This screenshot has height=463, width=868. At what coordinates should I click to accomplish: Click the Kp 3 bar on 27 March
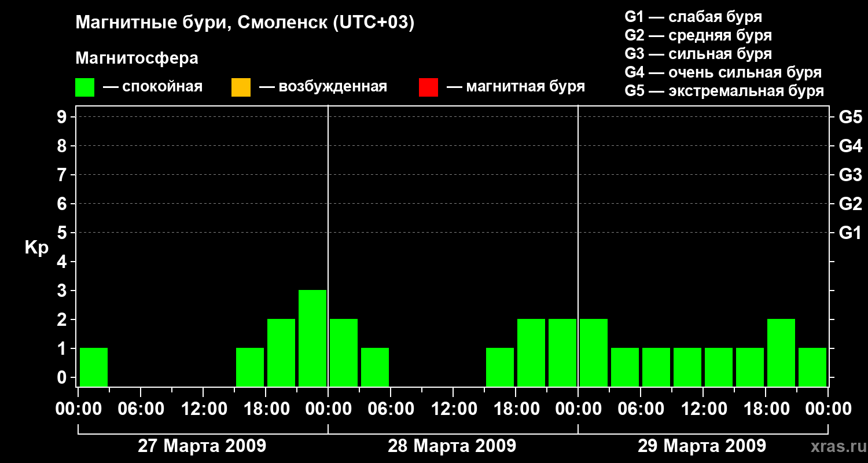pos(312,338)
